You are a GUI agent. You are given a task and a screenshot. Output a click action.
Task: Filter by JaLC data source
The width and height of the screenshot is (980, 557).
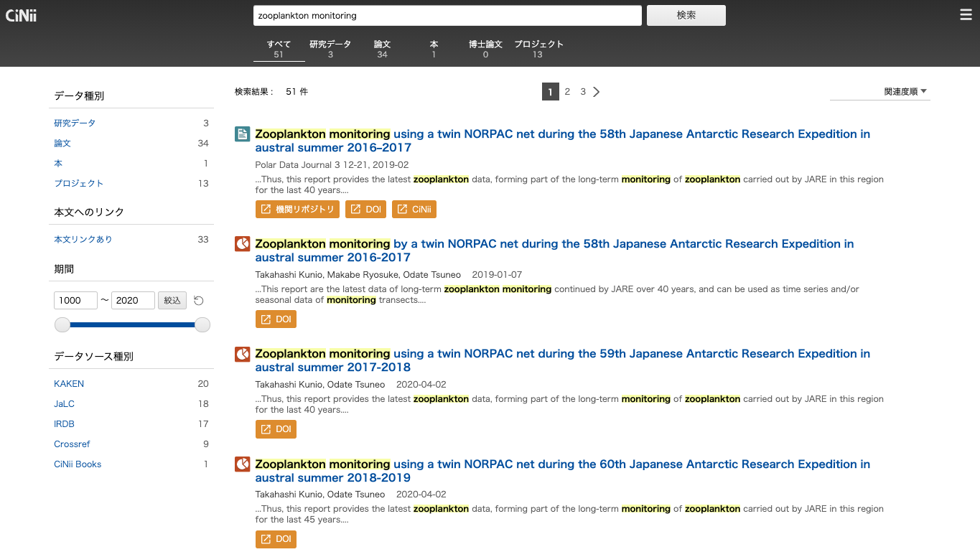click(x=64, y=404)
